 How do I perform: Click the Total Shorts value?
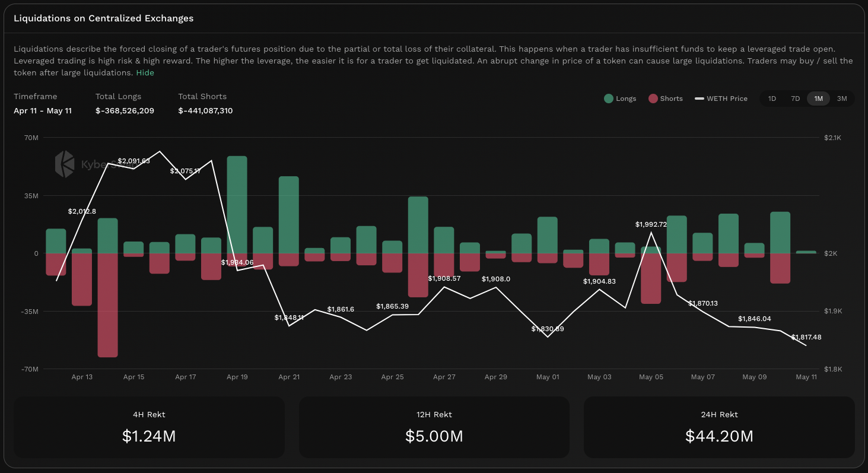205,110
